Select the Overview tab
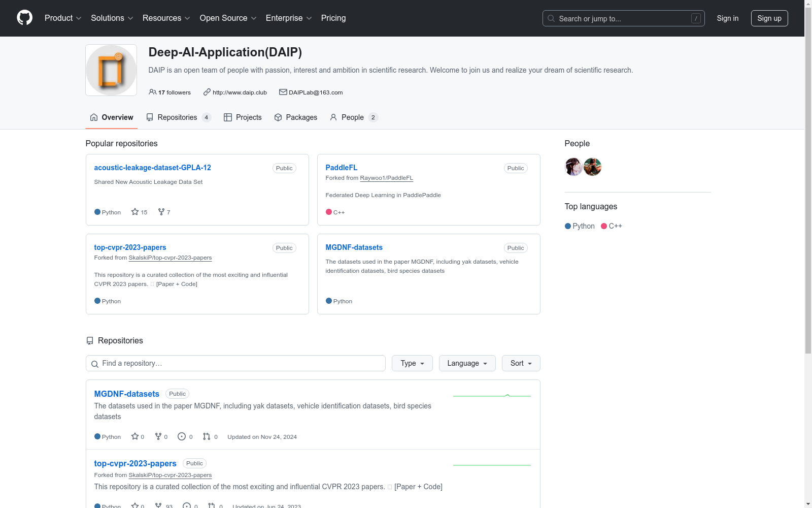Image resolution: width=812 pixels, height=508 pixels. 111,117
